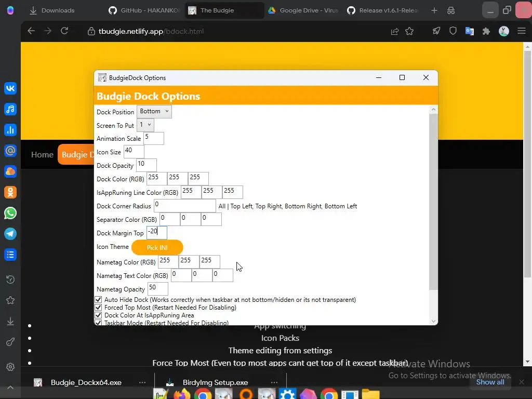Toggle Forced Top Most checkbox

[98, 308]
